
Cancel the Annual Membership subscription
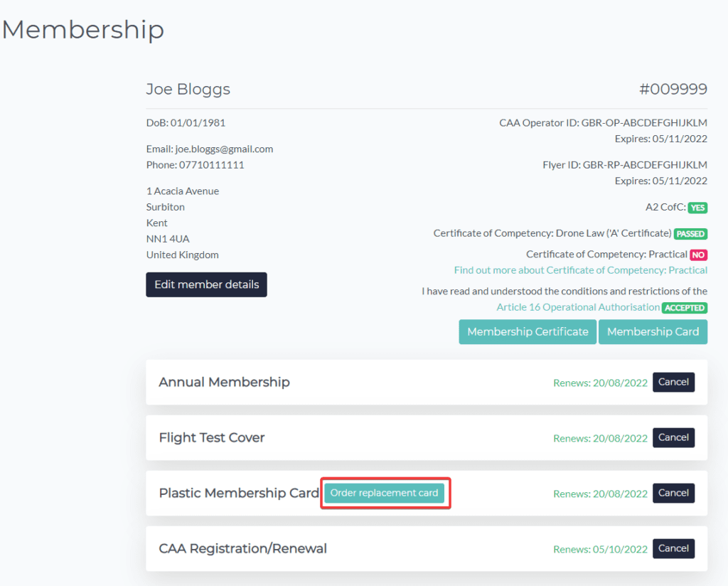click(673, 382)
